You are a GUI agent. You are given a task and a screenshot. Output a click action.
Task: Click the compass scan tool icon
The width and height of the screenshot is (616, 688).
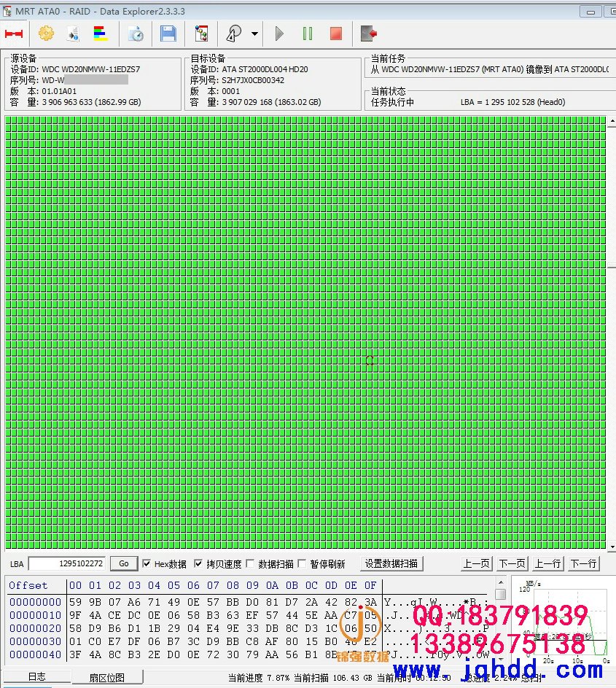coord(233,34)
